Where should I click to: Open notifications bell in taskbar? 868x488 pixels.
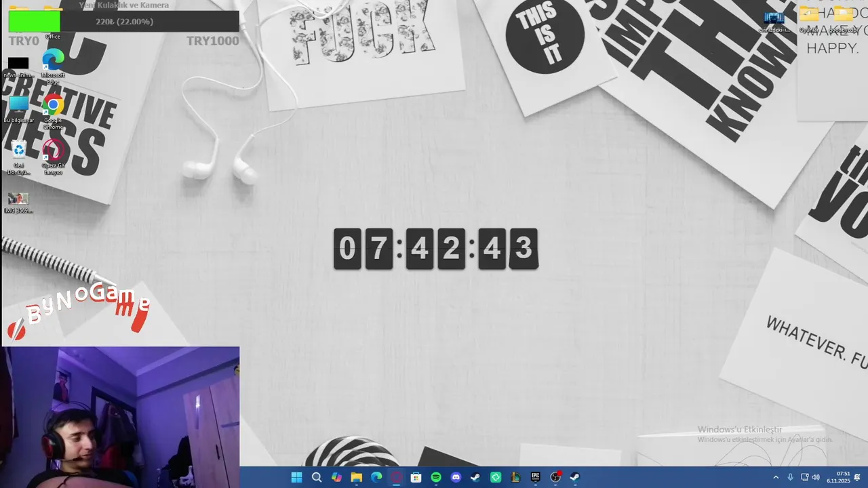(858, 477)
